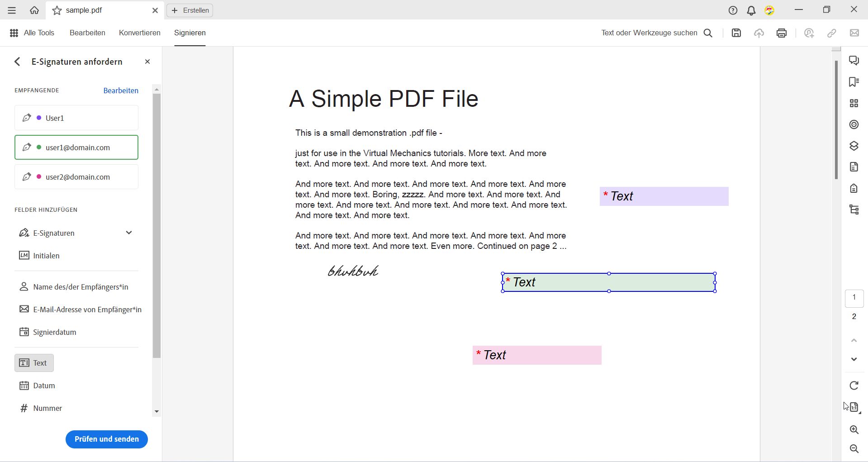Click the Erstellen button
This screenshot has width=868, height=462.
tap(190, 10)
